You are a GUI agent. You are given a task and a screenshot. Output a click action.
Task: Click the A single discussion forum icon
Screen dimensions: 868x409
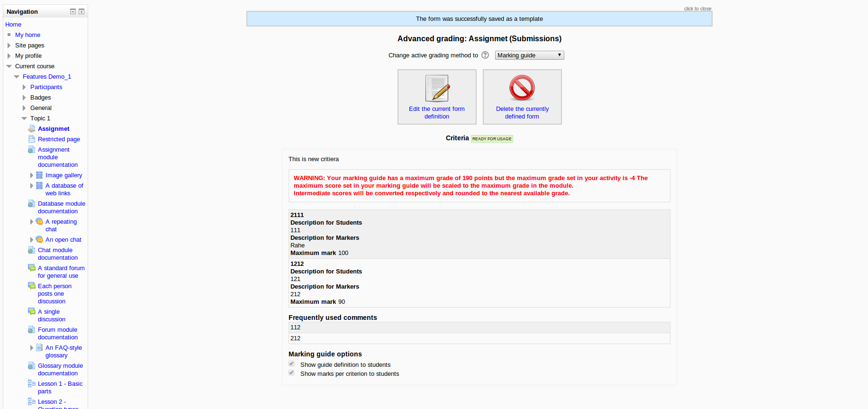32,311
